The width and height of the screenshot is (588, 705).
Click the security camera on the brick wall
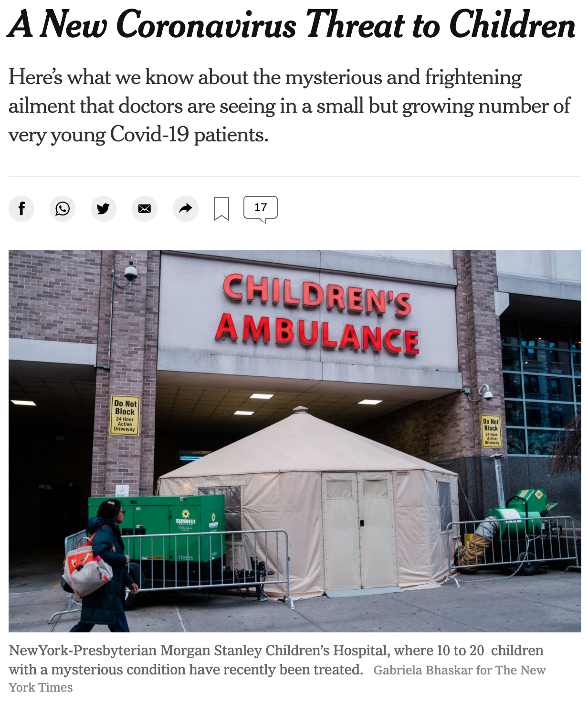(130, 272)
